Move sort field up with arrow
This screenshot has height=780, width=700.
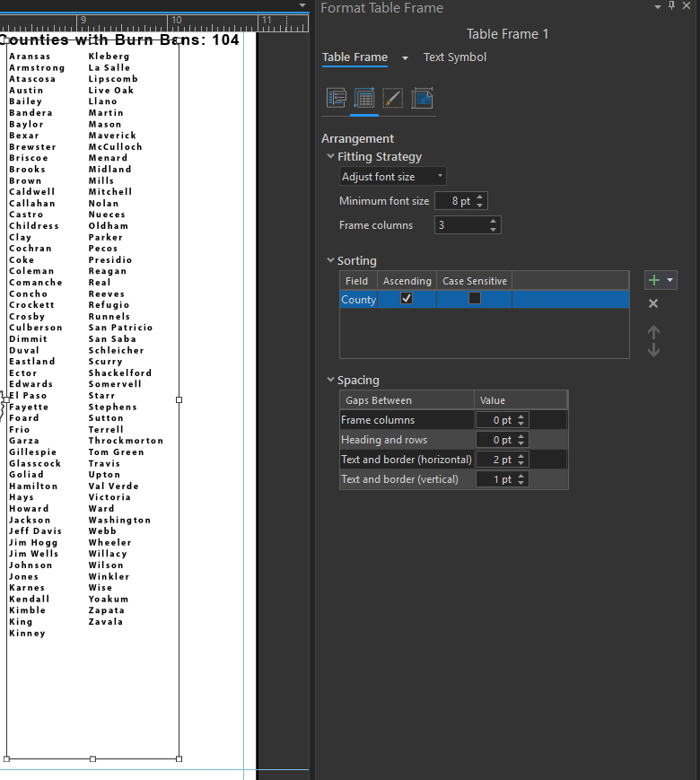[653, 332]
